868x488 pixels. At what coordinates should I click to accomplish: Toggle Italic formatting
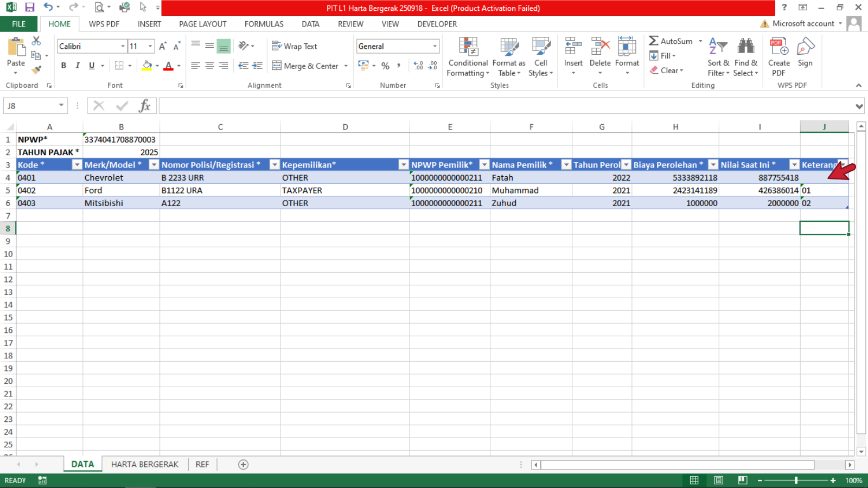(x=78, y=66)
